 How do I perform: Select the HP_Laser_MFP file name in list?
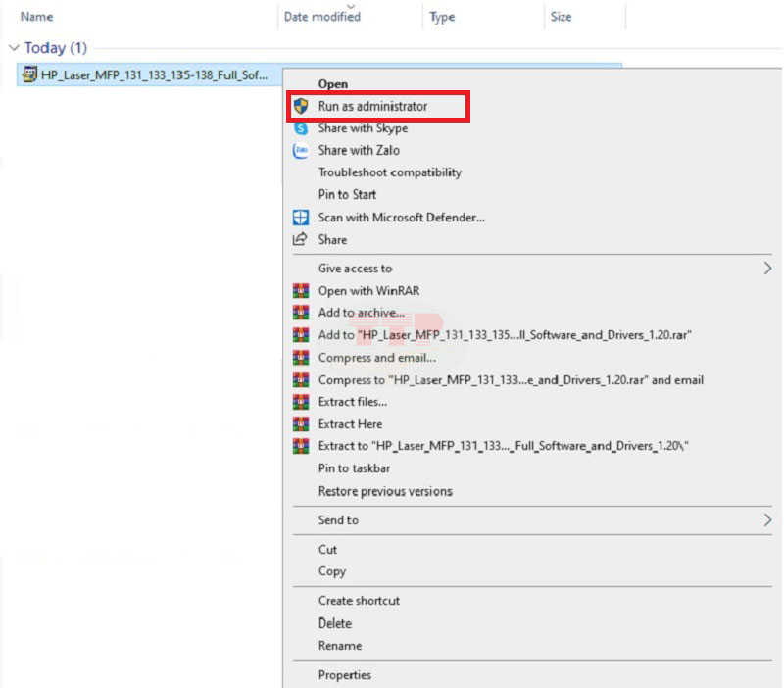154,74
